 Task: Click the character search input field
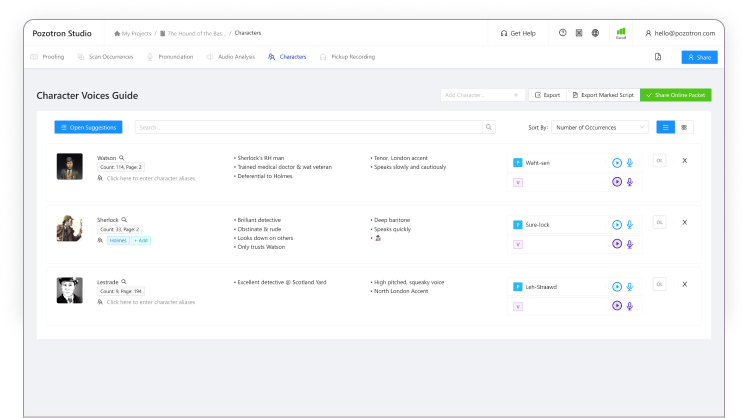click(x=309, y=127)
